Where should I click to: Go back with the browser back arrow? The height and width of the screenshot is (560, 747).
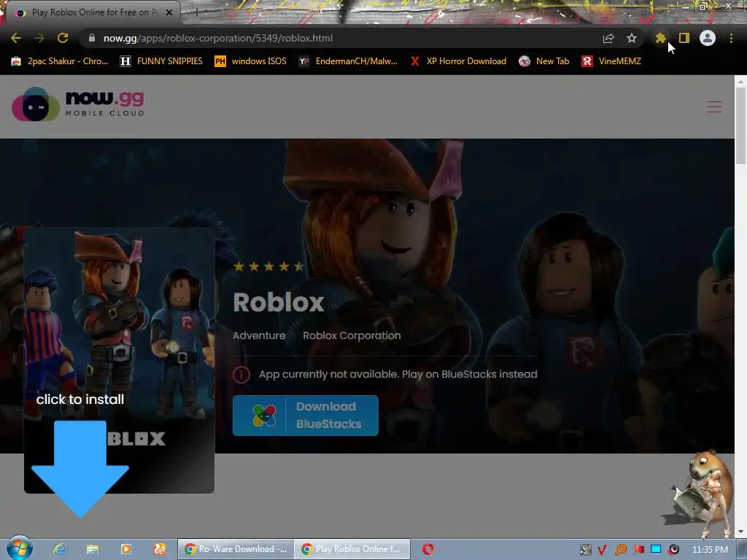click(16, 38)
